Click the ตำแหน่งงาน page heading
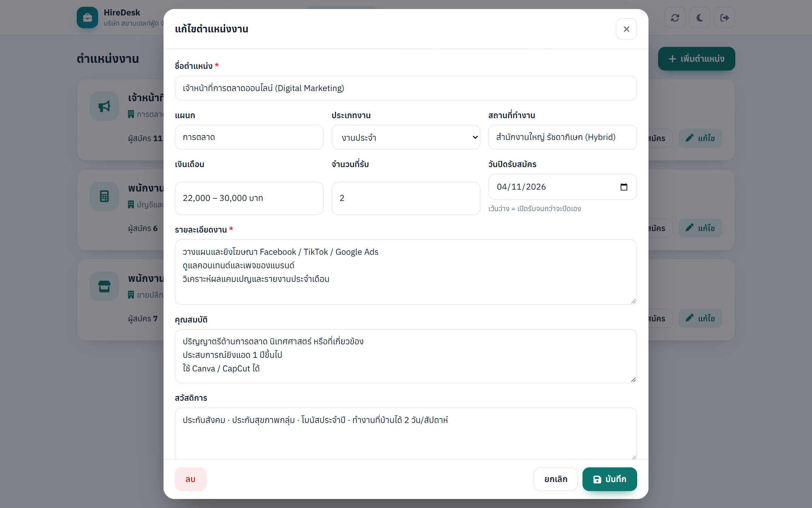Screen dimensions: 812x508 click(x=108, y=59)
